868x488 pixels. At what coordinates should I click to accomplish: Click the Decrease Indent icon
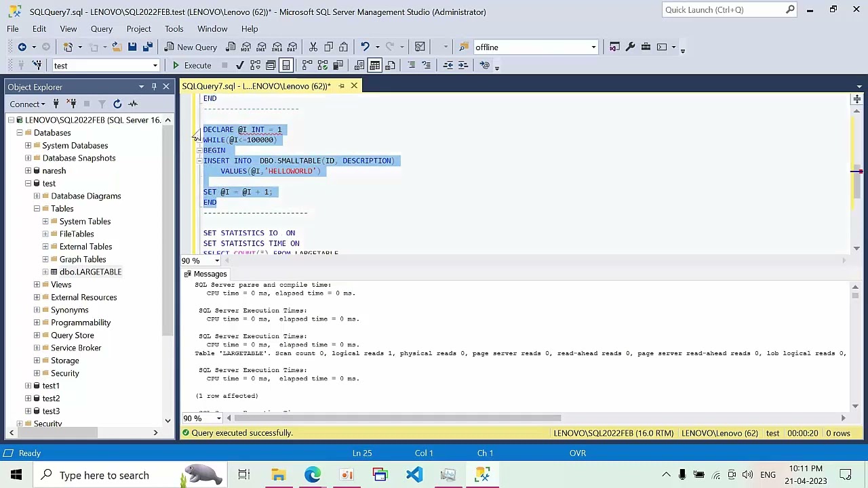pyautogui.click(x=448, y=65)
